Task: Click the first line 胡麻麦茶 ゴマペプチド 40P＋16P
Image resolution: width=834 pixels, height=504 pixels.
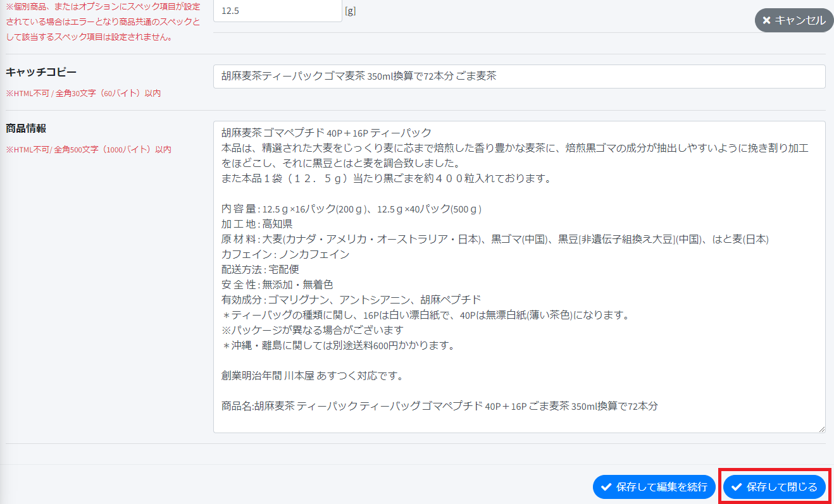Action: pos(326,133)
